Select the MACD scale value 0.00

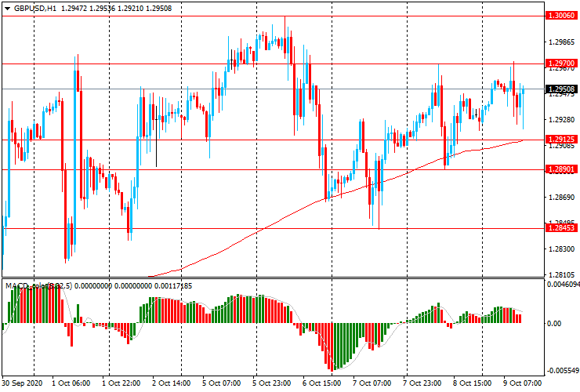coord(554,324)
